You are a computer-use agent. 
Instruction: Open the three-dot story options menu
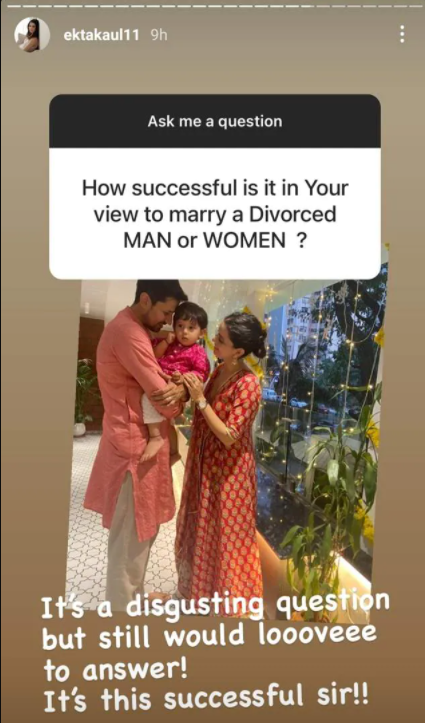[402, 35]
